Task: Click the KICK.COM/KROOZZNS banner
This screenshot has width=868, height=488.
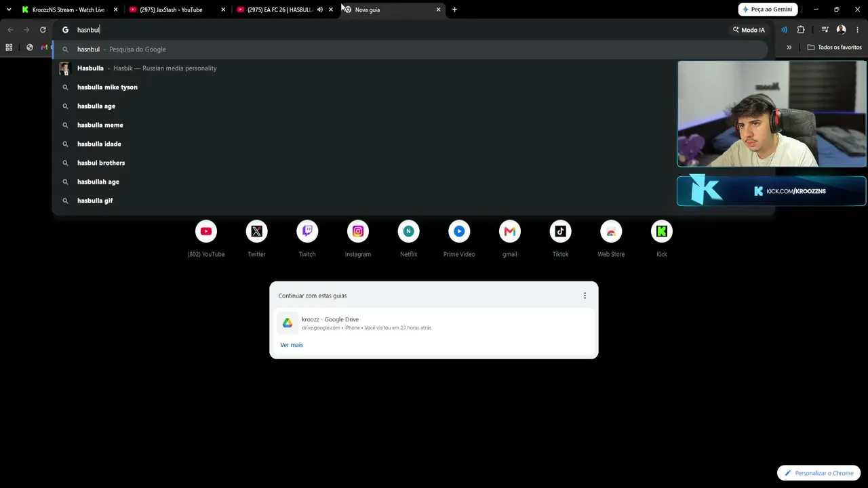Action: (772, 191)
